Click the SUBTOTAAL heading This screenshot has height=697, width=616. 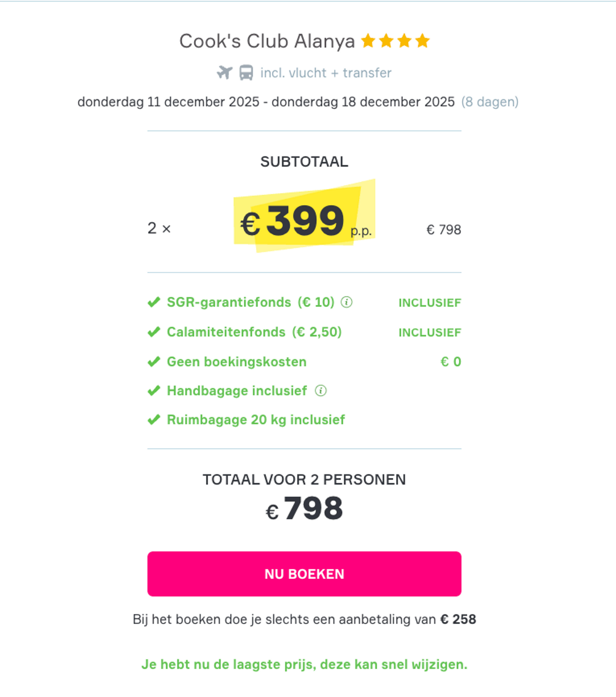click(304, 161)
